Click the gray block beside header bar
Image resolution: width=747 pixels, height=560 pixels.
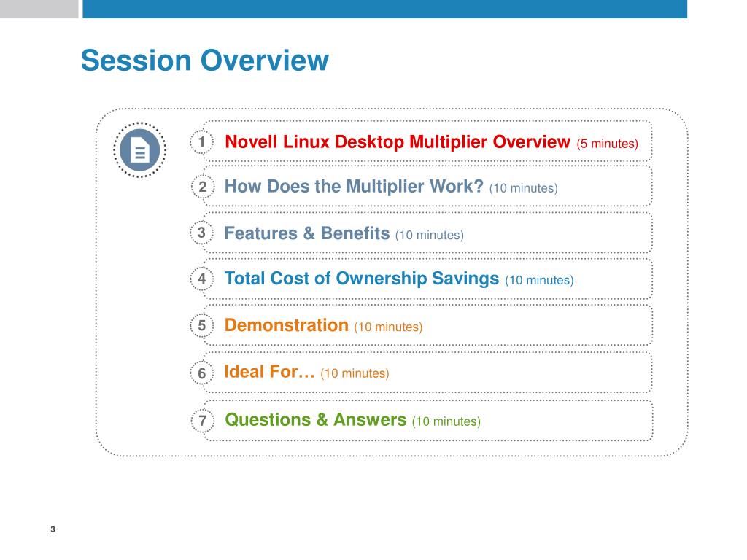(x=39, y=9)
